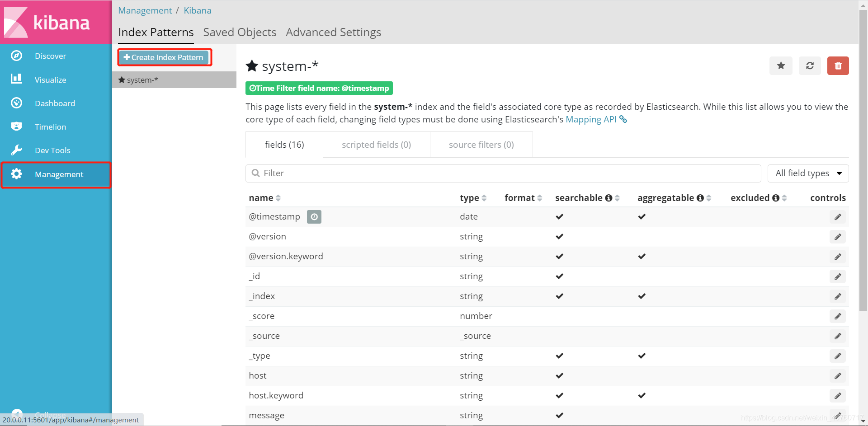
Task: Edit the host.keyword field pencil icon
Action: tap(838, 396)
